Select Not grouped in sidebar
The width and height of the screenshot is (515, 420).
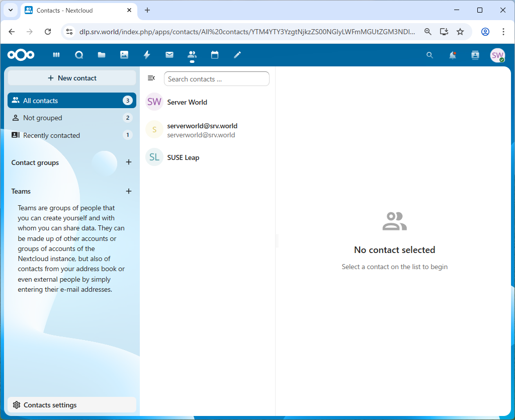pos(72,118)
